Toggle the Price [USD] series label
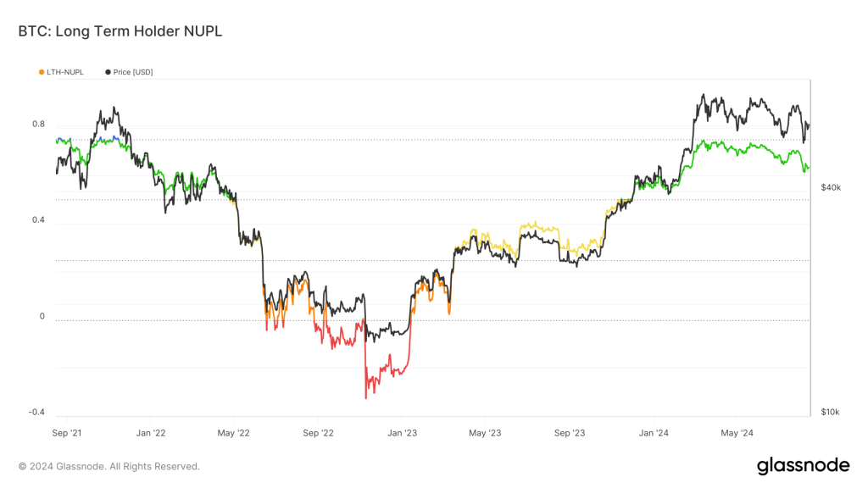This screenshot has width=868, height=488. click(133, 72)
